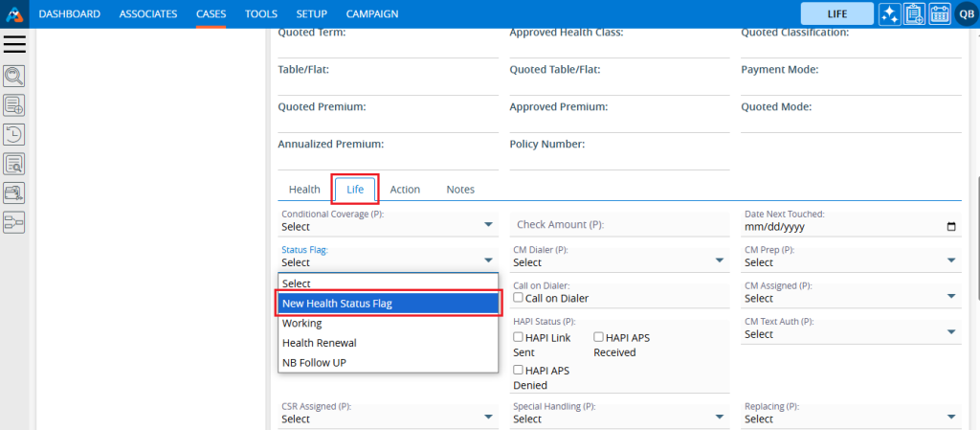Check the Call on Dialer checkbox
This screenshot has height=430, width=980.
[519, 298]
